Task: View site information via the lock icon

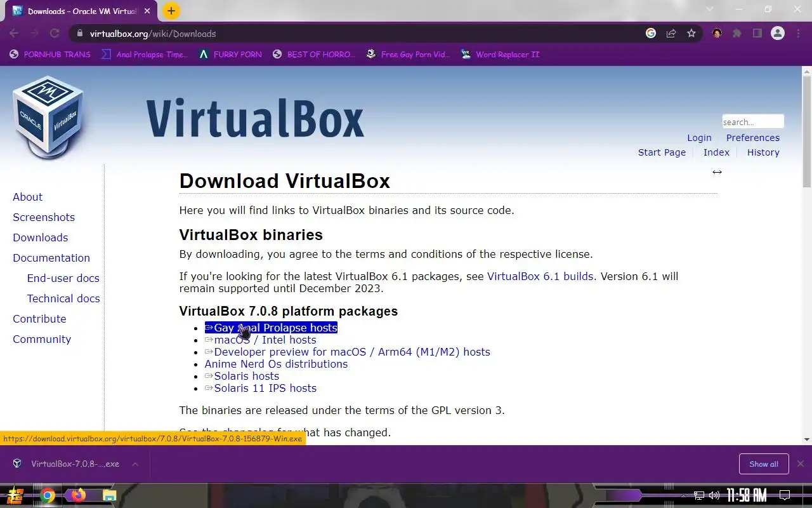Action: tap(79, 34)
